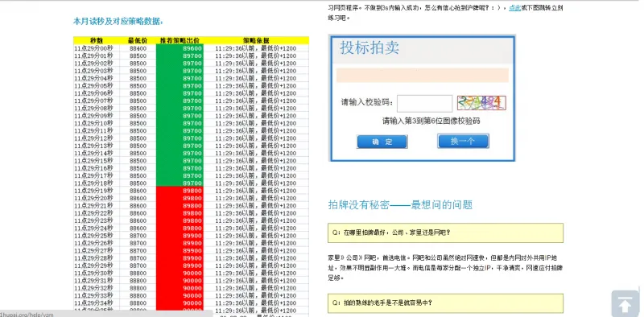This screenshot has height=317, width=644.
Task: Click the green 89600 bid cell
Action: coord(180,48)
